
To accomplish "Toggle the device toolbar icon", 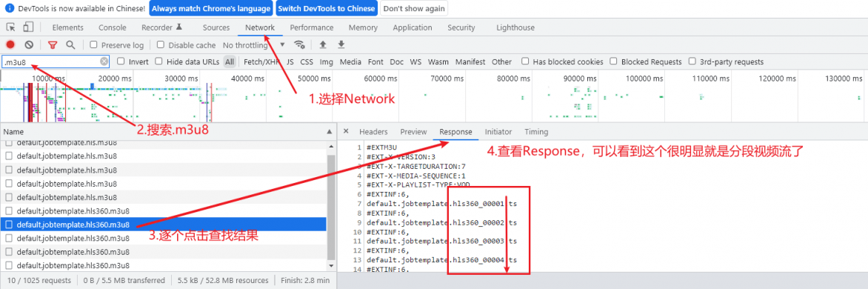I will click(x=28, y=27).
